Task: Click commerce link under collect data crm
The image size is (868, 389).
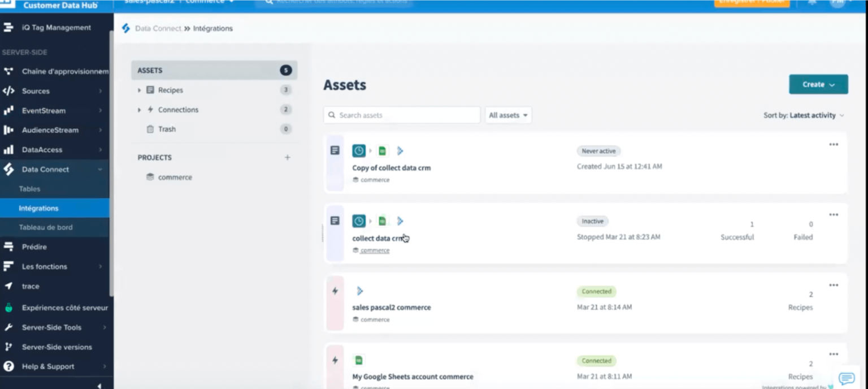Action: pos(375,250)
